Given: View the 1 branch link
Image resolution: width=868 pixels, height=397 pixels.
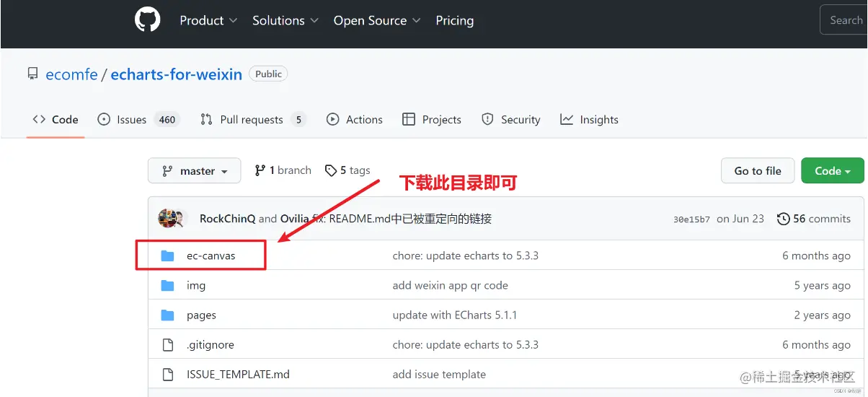Looking at the screenshot, I should [283, 170].
